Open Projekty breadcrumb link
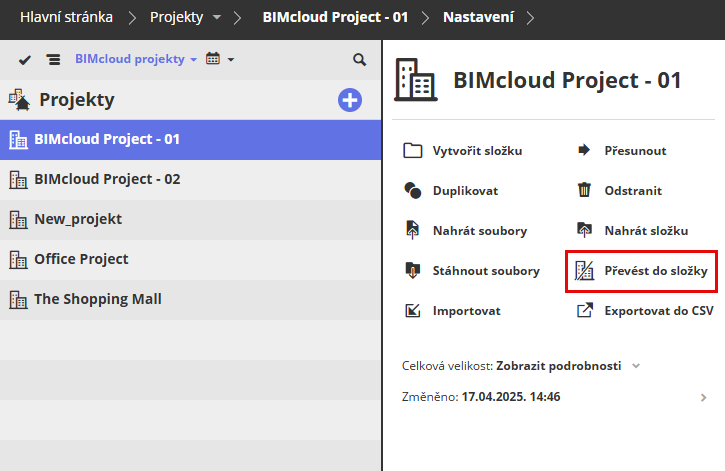The height and width of the screenshot is (471, 725). (x=176, y=18)
